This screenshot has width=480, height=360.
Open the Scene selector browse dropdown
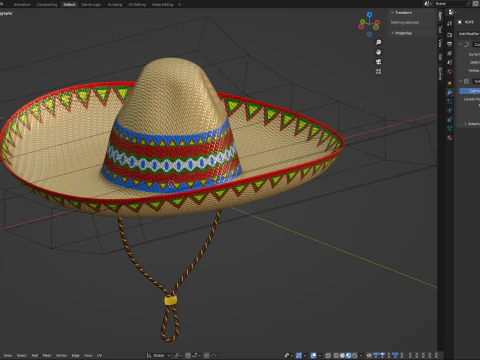pos(428,3)
